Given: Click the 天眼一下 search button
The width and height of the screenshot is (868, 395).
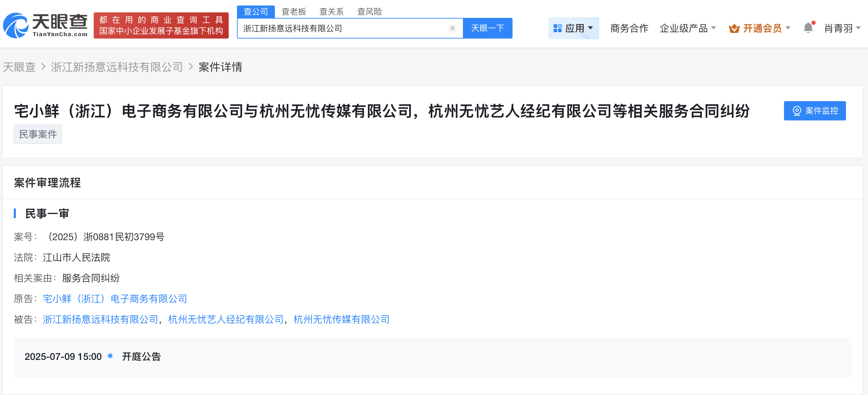Looking at the screenshot, I should pyautogui.click(x=487, y=28).
